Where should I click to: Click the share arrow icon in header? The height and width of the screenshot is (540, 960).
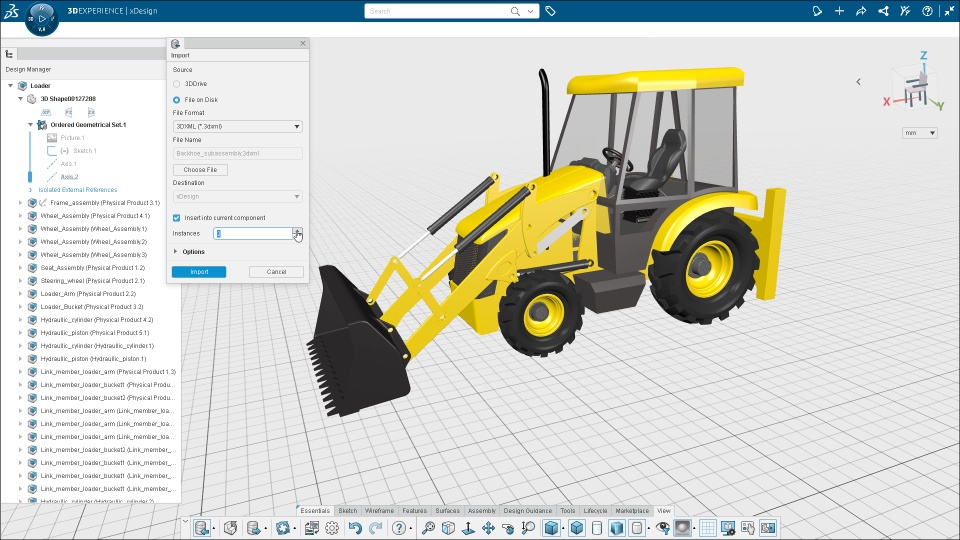click(861, 11)
